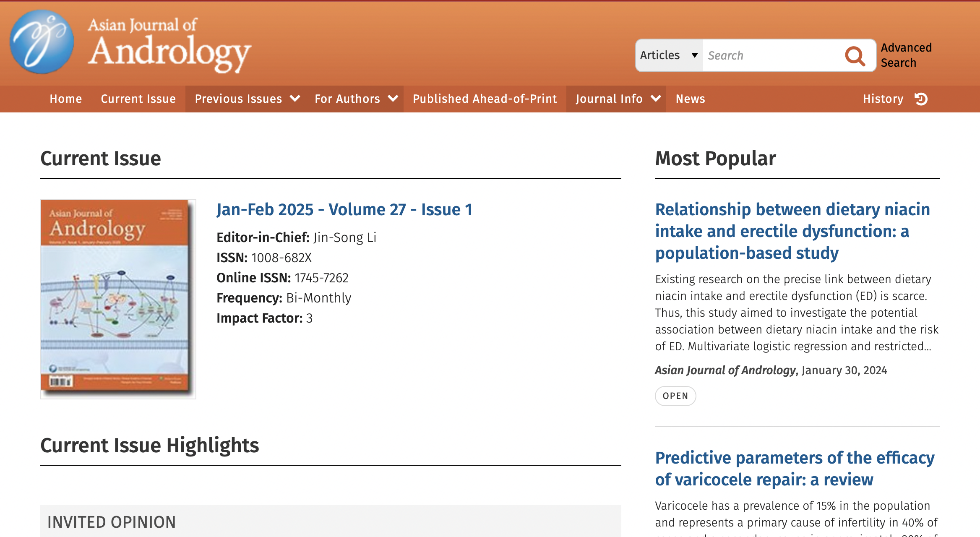Click the History clock icon
Screen dimensions: 980x537
coord(921,99)
